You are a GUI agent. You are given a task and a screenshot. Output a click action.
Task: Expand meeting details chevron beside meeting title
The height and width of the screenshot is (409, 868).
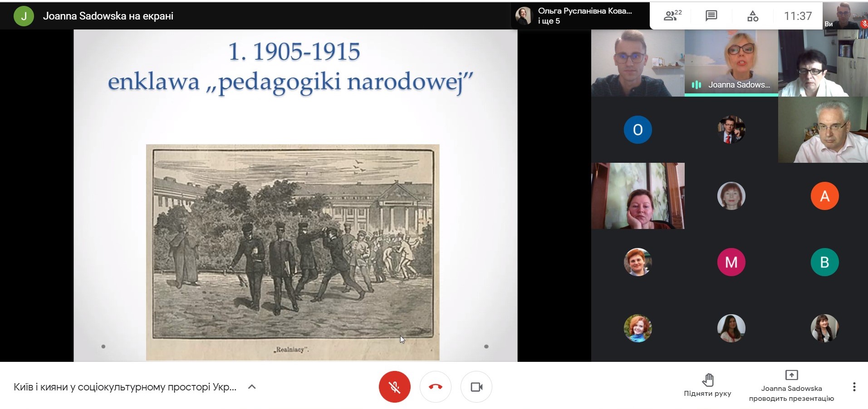tap(252, 387)
